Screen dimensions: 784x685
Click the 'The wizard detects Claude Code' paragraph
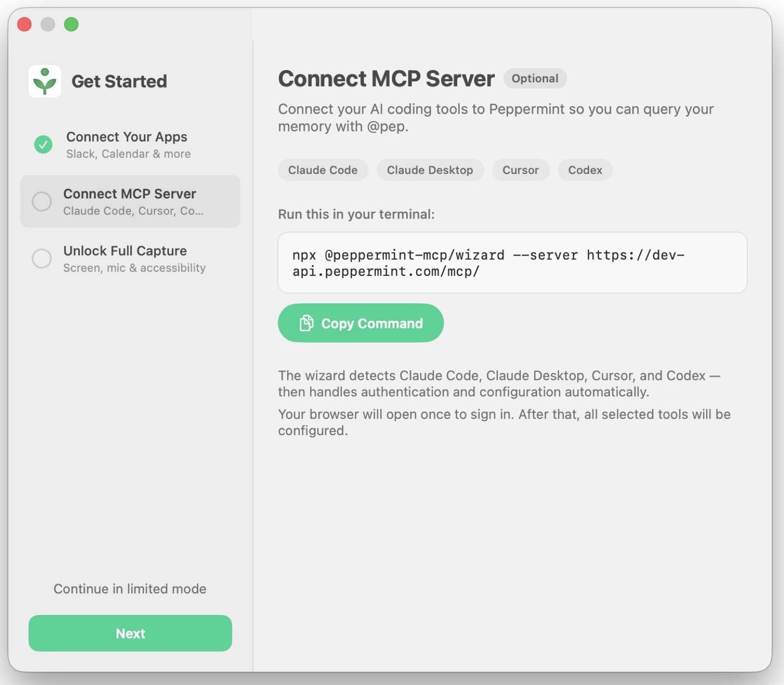(x=499, y=384)
